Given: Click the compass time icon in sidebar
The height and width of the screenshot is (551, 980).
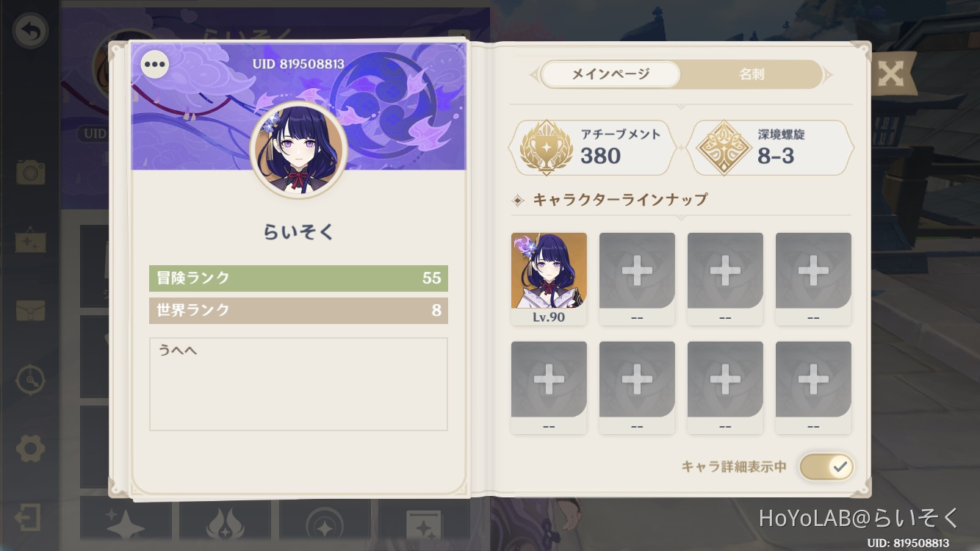Looking at the screenshot, I should [31, 379].
